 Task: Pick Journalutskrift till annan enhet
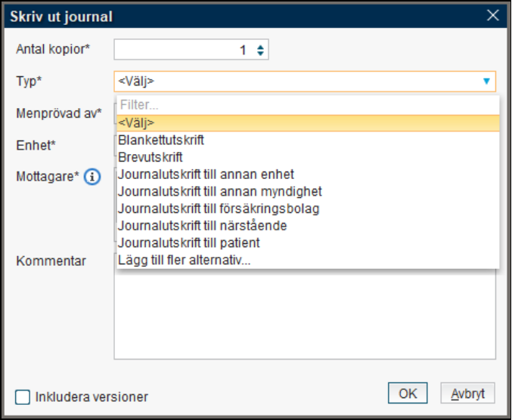(x=206, y=174)
